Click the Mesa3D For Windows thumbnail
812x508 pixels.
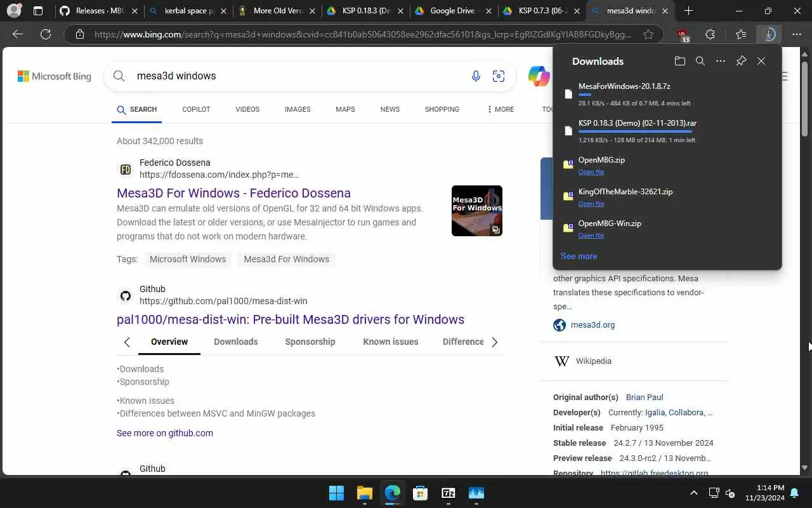tap(477, 211)
